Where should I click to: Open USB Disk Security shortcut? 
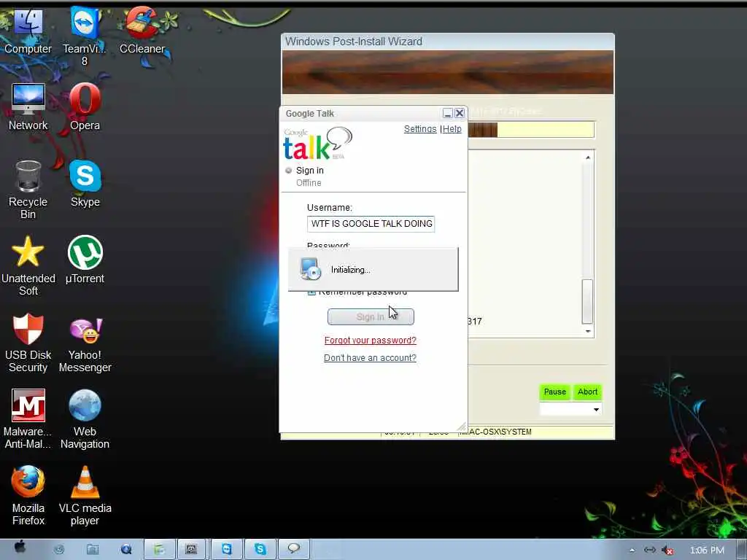click(28, 343)
